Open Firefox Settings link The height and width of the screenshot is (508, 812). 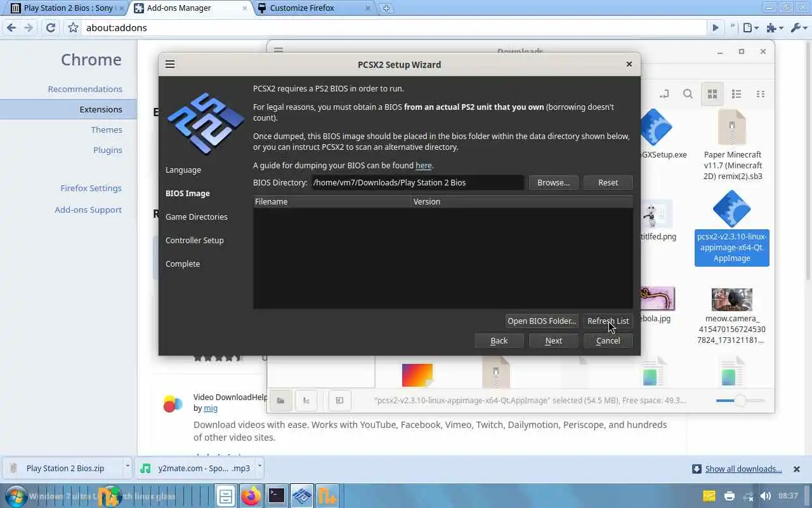coord(91,188)
